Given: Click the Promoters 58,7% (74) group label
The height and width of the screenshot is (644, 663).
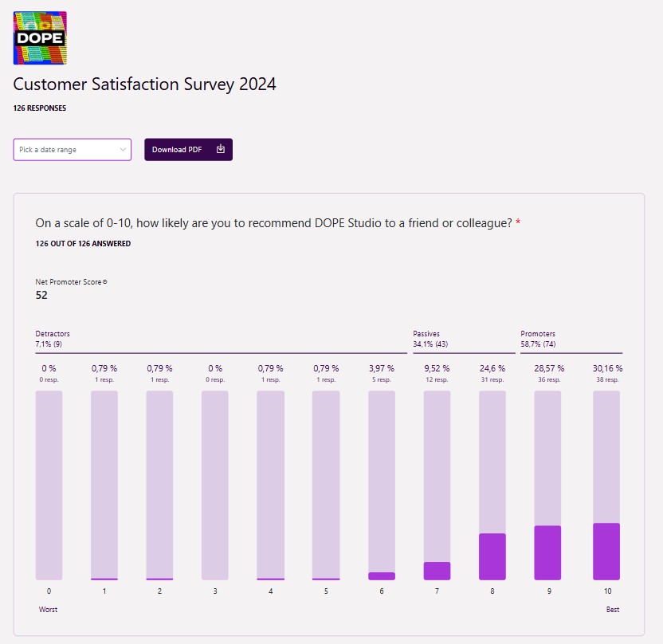Looking at the screenshot, I should click(538, 339).
